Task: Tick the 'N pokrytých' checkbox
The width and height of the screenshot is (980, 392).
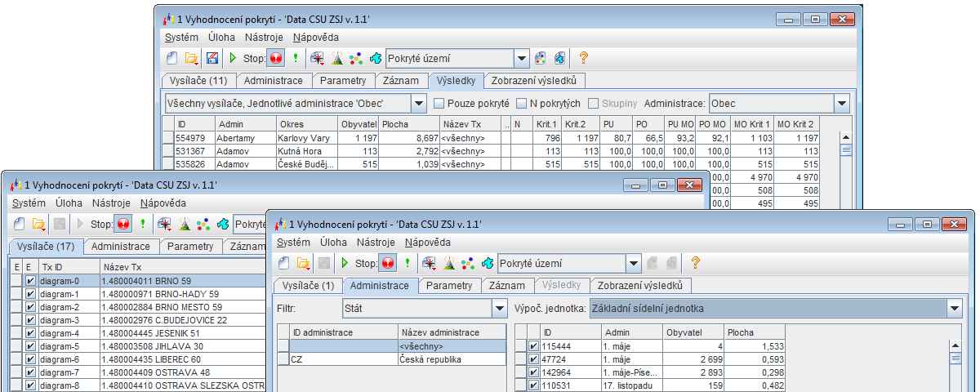Action: coord(522,104)
